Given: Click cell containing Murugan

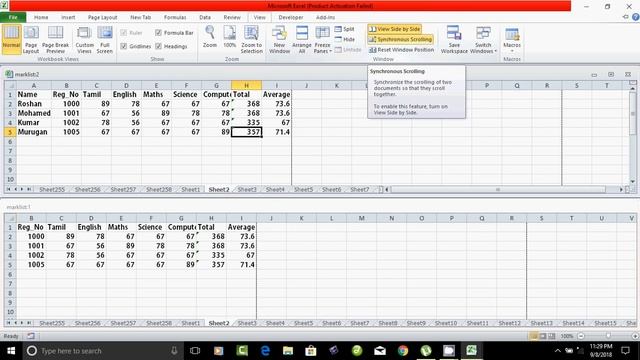Looking at the screenshot, I should coord(33,132).
